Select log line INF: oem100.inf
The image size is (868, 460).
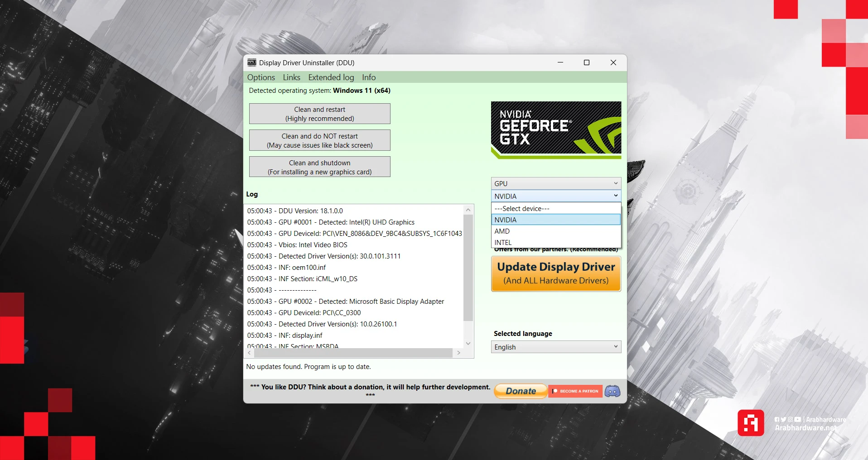coord(286,267)
